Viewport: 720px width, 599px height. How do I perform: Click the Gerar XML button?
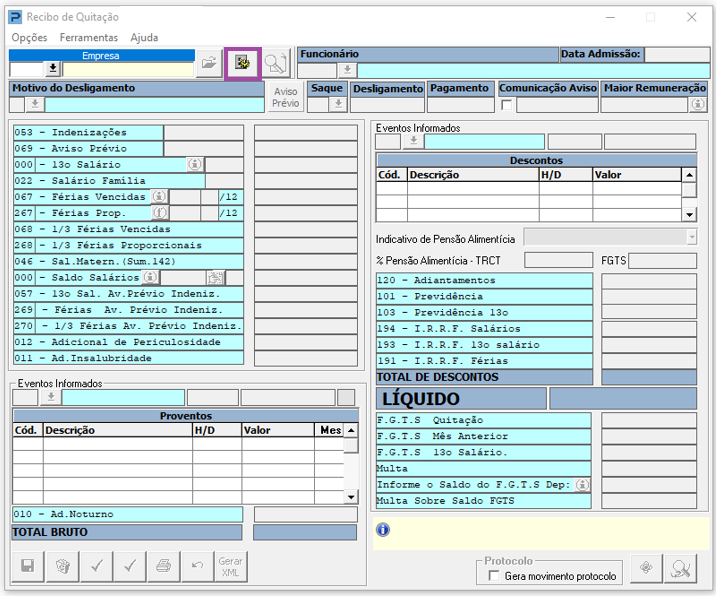pyautogui.click(x=231, y=566)
